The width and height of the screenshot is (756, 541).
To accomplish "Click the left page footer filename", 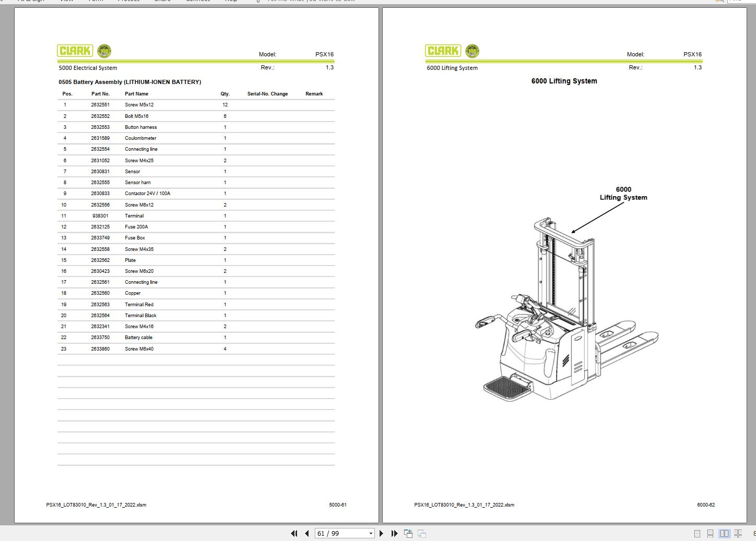I will click(x=96, y=505).
